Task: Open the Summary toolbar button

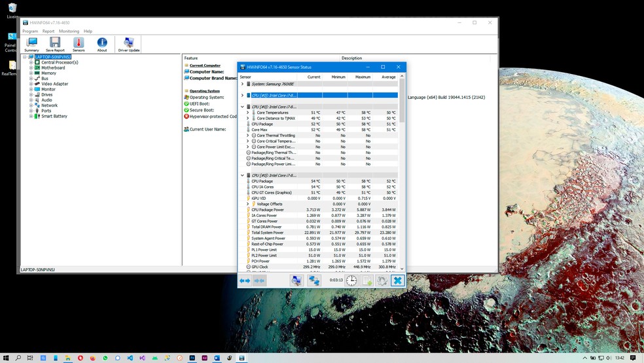Action: pos(31,44)
